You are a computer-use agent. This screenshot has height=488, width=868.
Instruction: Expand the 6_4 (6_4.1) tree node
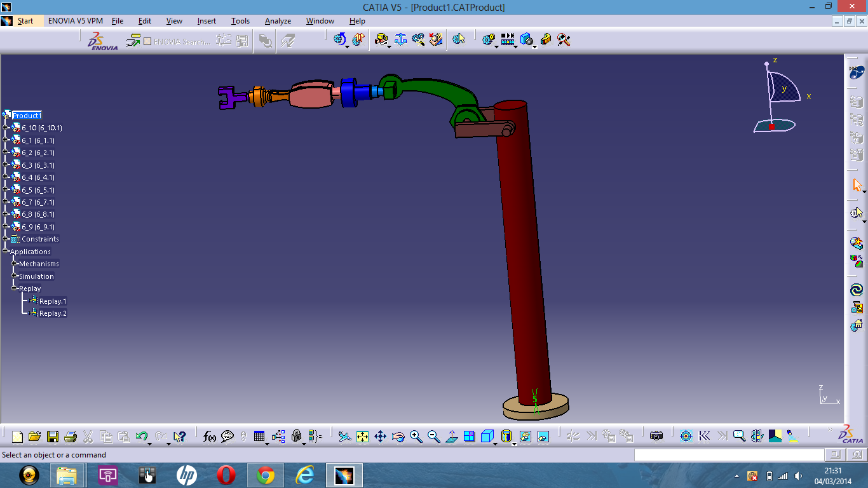coord(6,177)
